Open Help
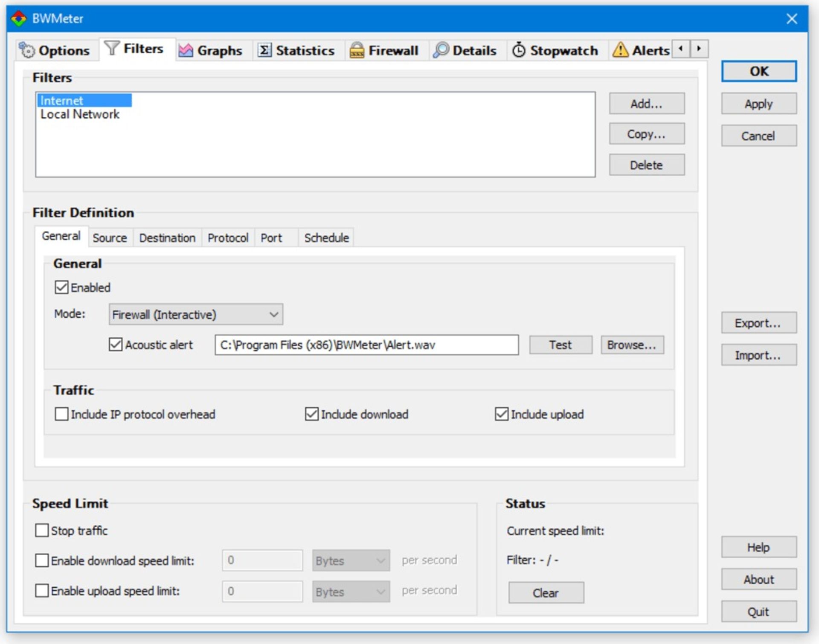 [759, 547]
